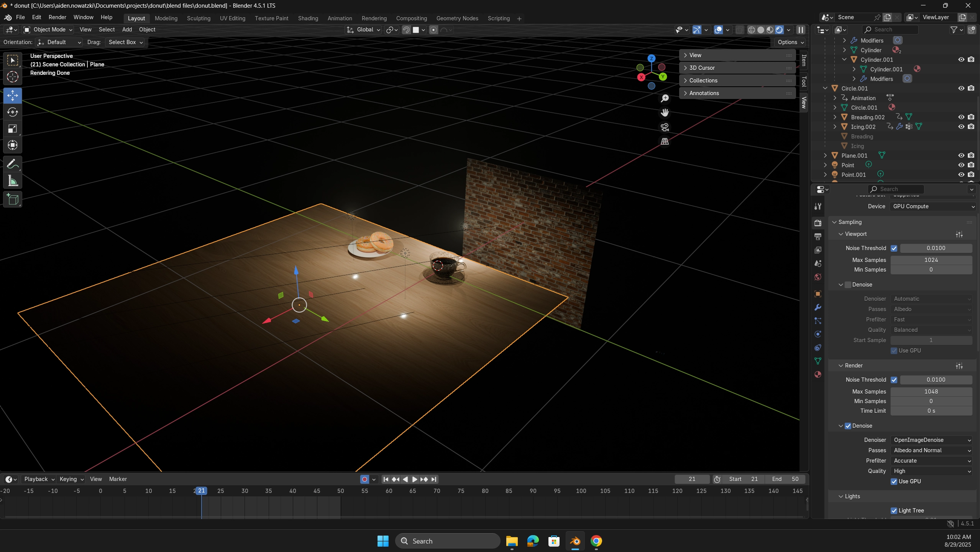Open the Render menu

(57, 17)
